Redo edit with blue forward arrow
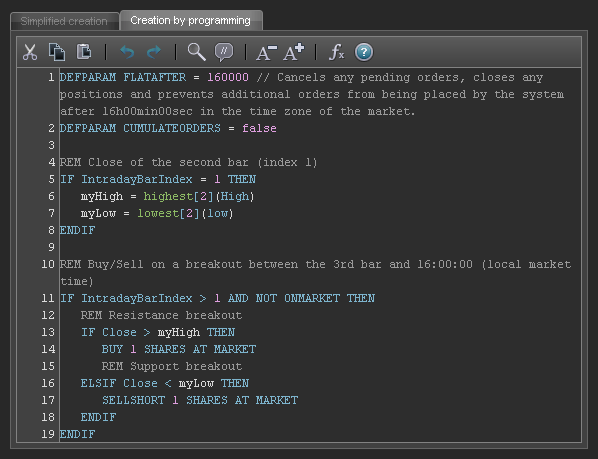Image resolution: width=598 pixels, height=459 pixels. (x=154, y=52)
